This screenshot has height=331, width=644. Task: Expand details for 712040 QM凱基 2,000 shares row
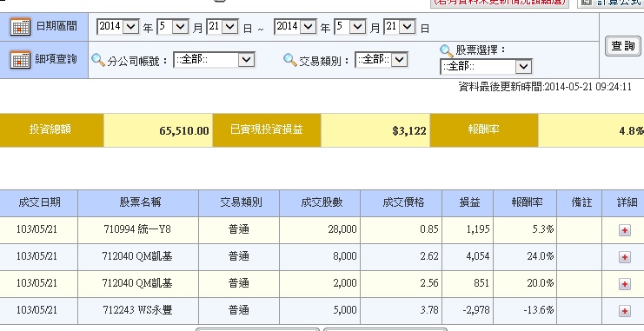(x=624, y=284)
